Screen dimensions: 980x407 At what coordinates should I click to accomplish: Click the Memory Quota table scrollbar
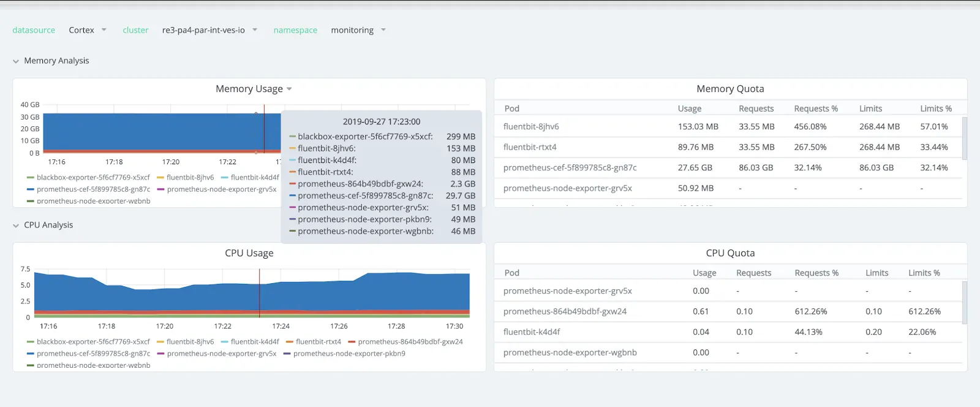click(x=965, y=139)
